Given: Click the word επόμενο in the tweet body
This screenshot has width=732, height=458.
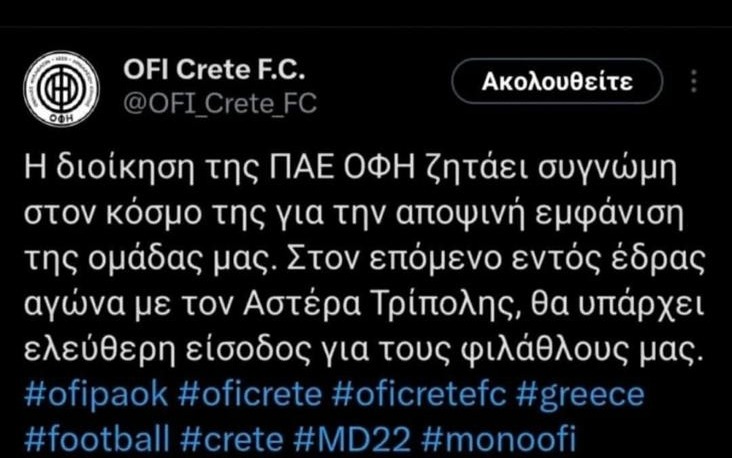Looking at the screenshot, I should 435,261.
